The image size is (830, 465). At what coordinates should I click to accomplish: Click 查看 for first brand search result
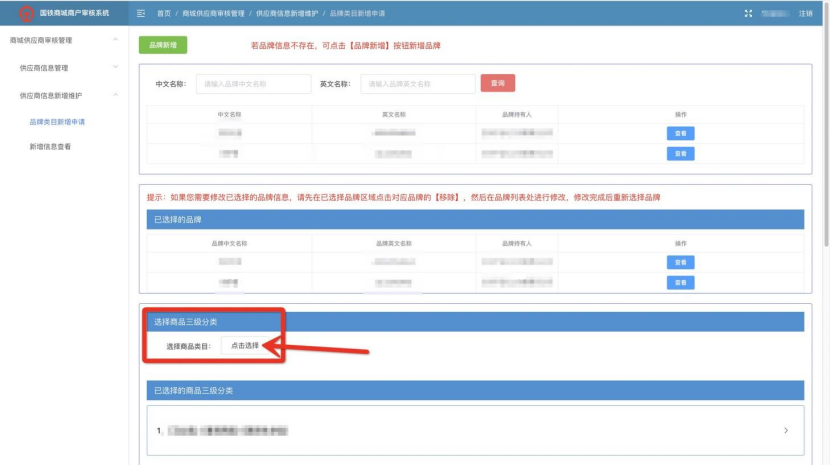click(x=680, y=133)
